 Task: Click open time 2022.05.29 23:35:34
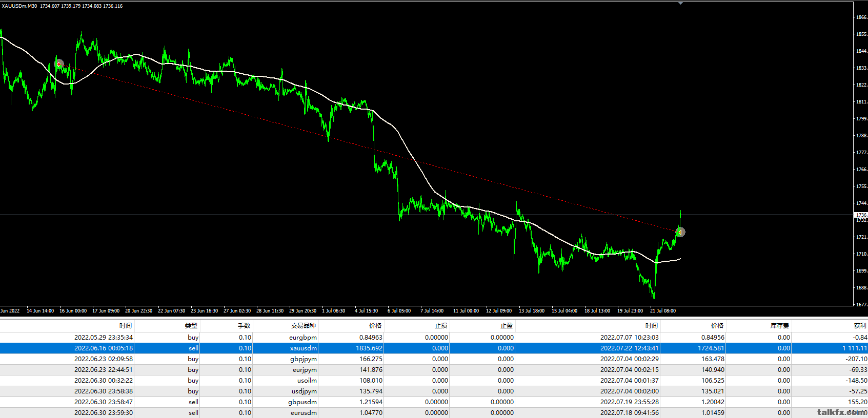[104, 338]
